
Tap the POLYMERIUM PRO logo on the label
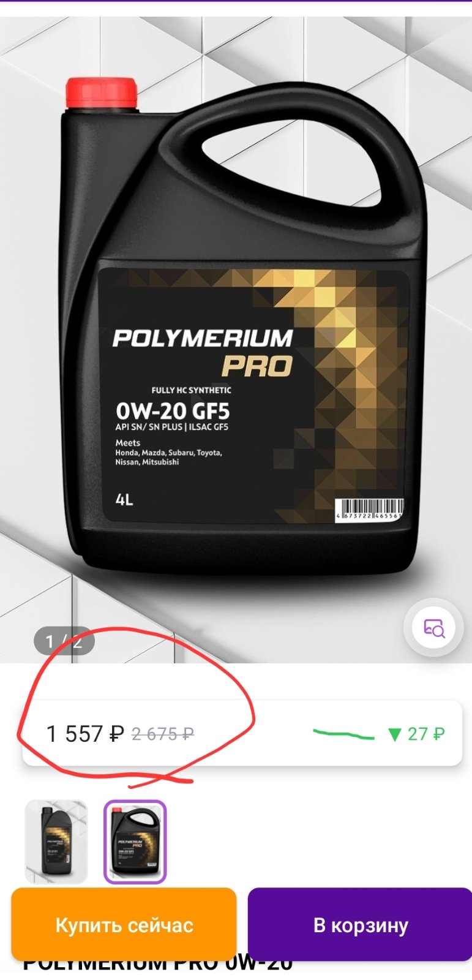coord(203,352)
